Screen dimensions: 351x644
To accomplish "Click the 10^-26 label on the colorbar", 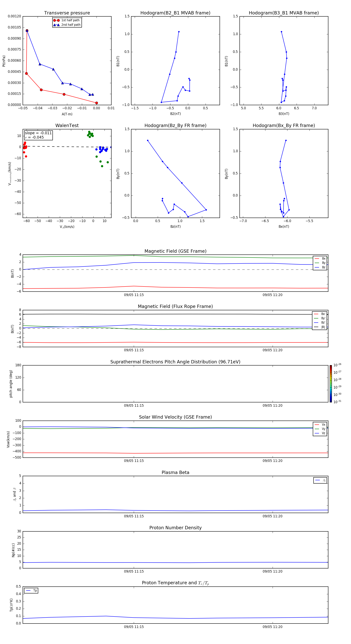I will point(337,365).
